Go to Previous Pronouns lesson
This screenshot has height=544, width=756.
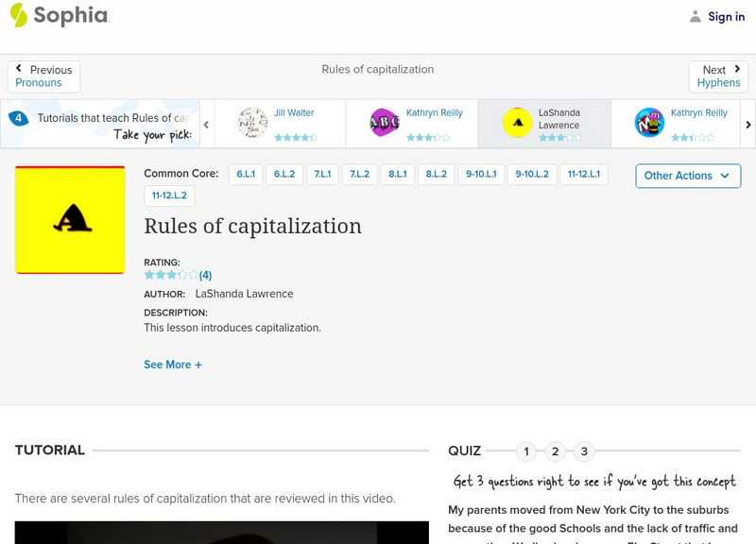coord(43,76)
